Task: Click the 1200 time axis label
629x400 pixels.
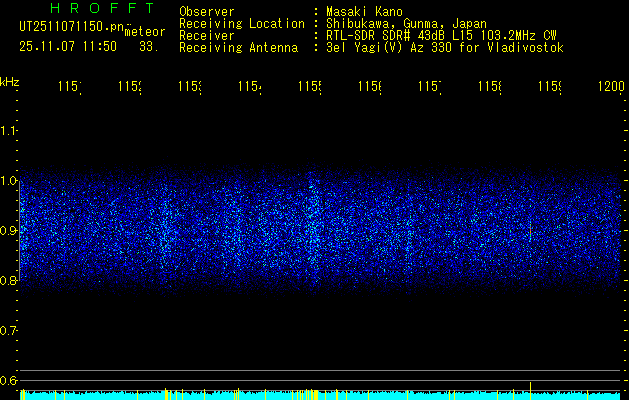Action: [x=611, y=86]
